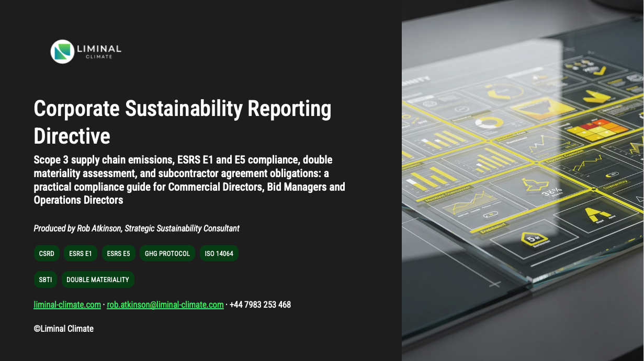Click the DOUBLE MATERIALITY tag

coord(98,280)
